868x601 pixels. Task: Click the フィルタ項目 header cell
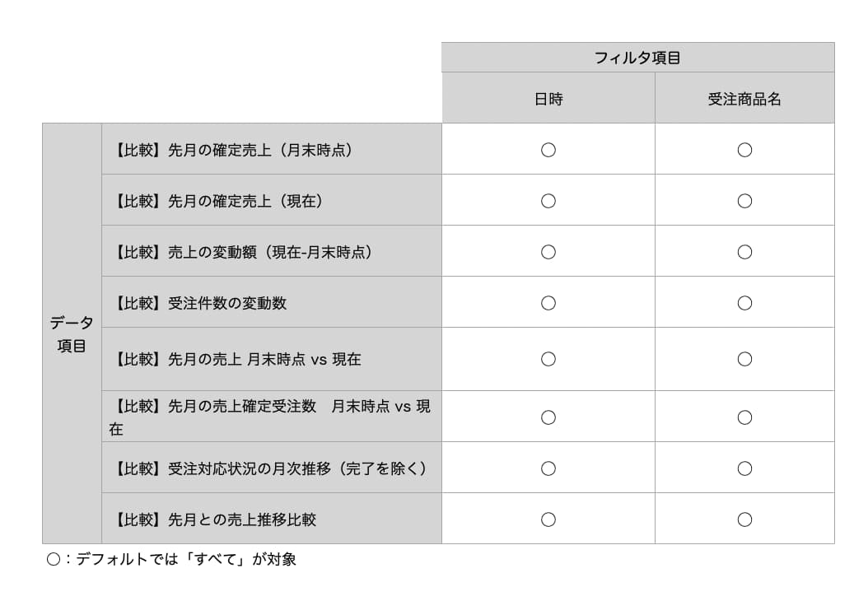[637, 58]
